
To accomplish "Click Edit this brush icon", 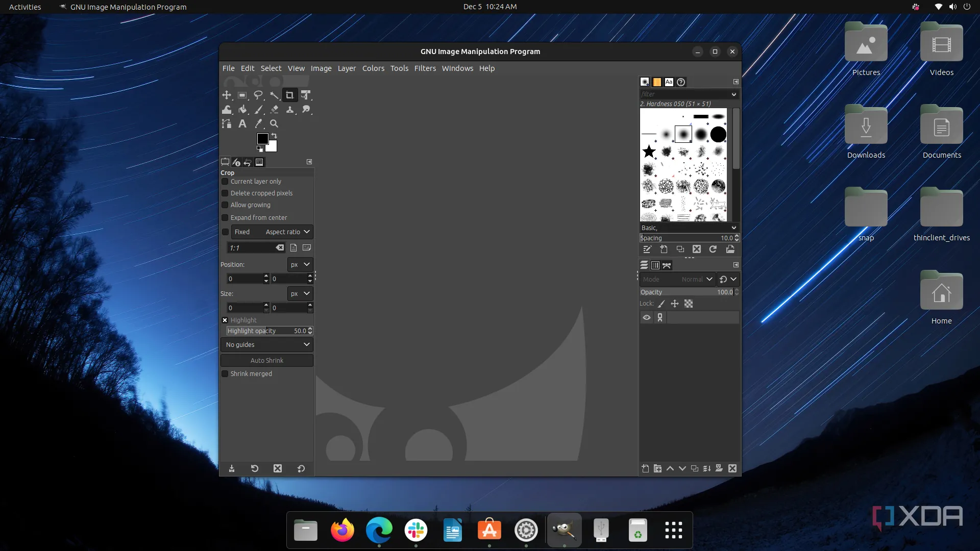I will point(647,249).
